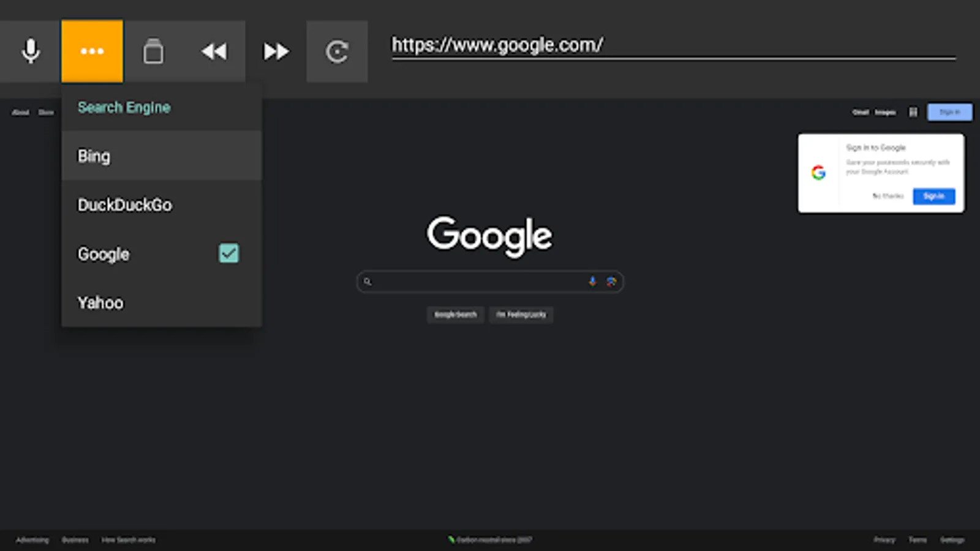Click the Search Engine menu header
This screenshot has height=551, width=980.
click(x=124, y=107)
